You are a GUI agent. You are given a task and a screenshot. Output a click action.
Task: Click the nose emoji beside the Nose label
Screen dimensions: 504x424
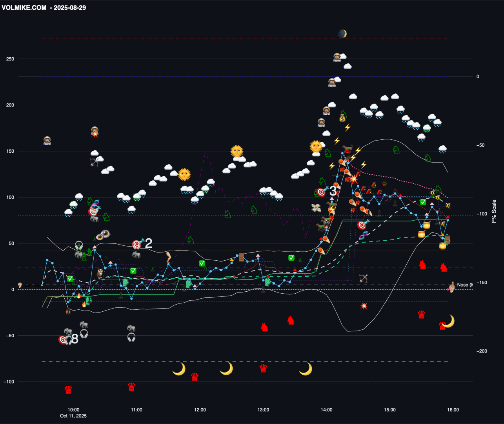[x=452, y=288]
